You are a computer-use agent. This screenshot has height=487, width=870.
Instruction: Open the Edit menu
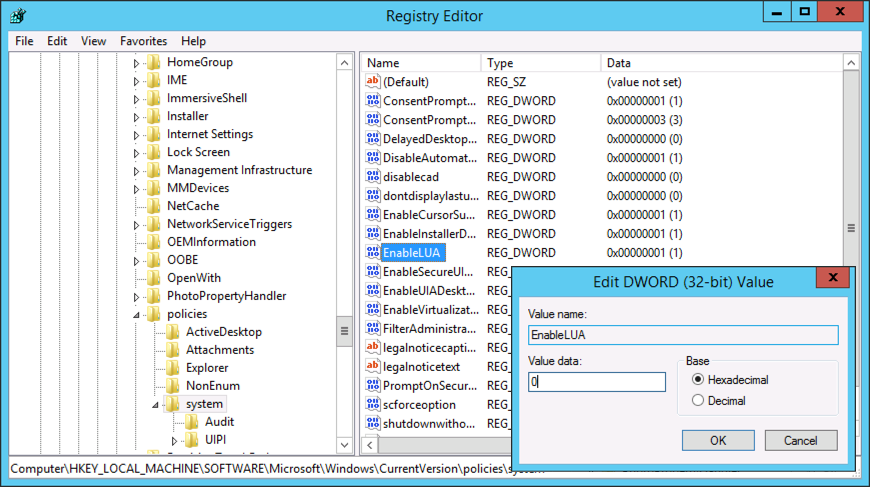click(57, 41)
